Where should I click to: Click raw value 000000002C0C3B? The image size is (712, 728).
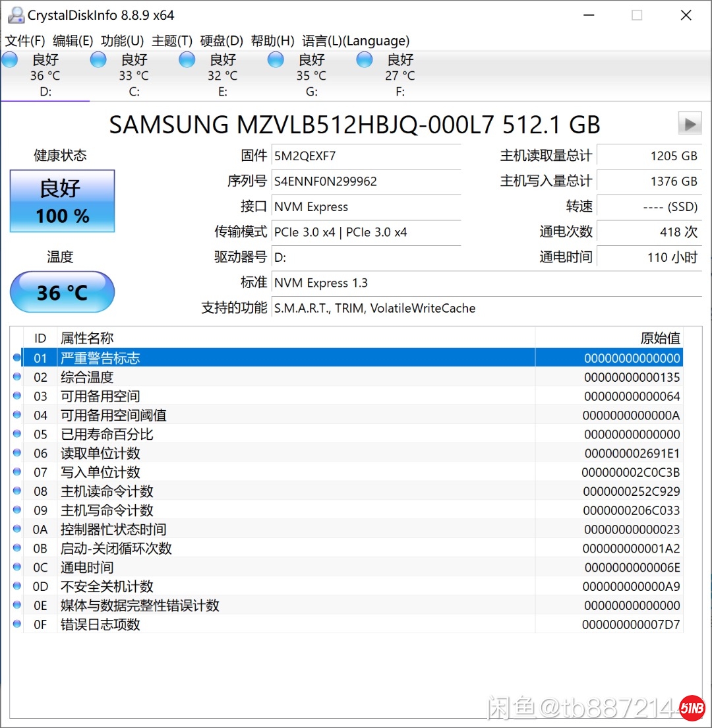point(630,473)
